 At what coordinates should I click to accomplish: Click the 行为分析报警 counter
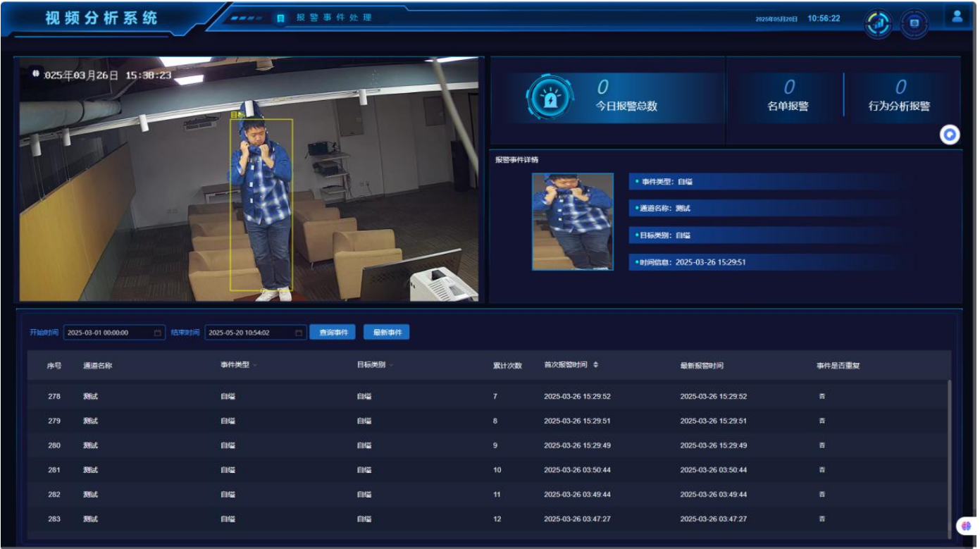click(x=899, y=97)
